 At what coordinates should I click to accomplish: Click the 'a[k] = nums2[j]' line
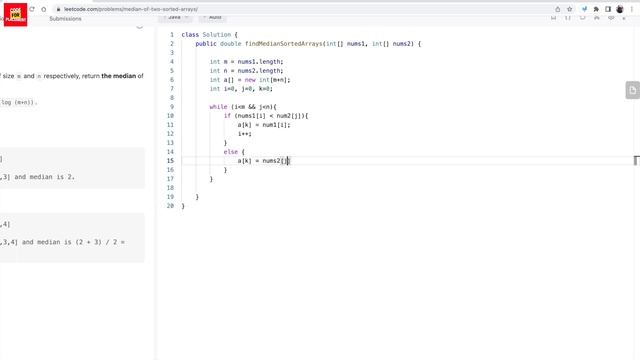click(264, 160)
